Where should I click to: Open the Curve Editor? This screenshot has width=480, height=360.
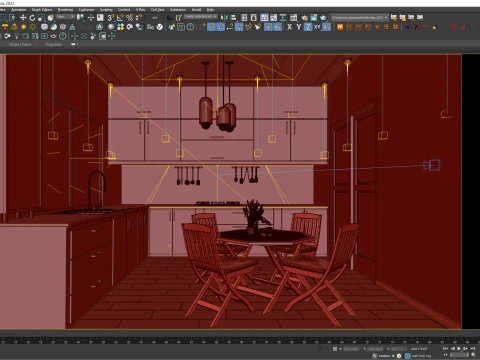(x=273, y=17)
